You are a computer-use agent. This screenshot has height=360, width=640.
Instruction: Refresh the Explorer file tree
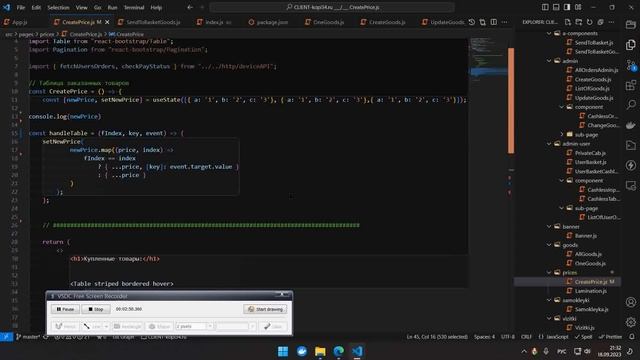[589, 22]
